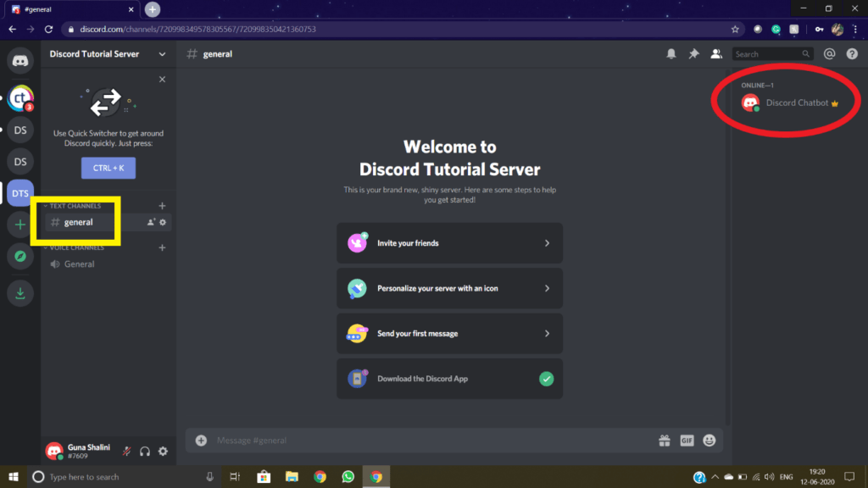Screen dimensions: 868x488
Task: Collapse the Voice Channels category
Action: (x=74, y=247)
